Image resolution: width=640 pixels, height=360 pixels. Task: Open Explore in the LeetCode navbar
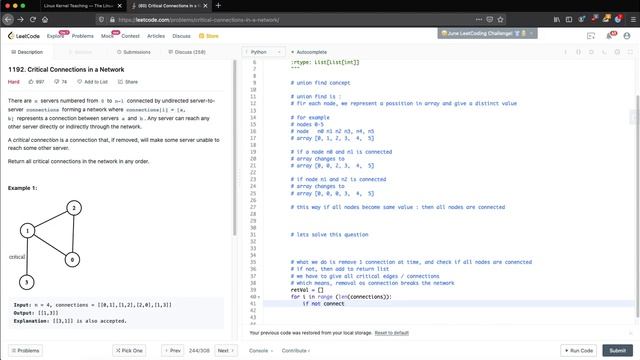point(55,36)
